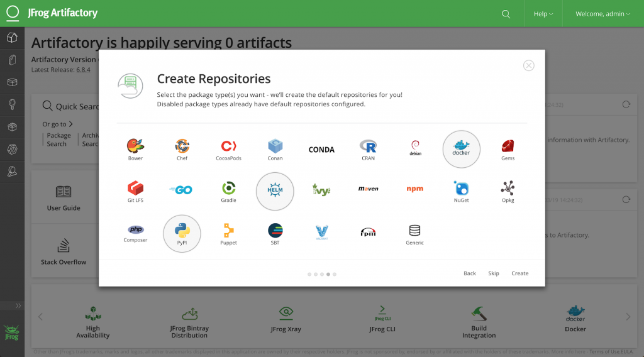Viewport: 644px width, 357px height.
Task: Go Back to previous wizard step
Action: [x=469, y=273]
